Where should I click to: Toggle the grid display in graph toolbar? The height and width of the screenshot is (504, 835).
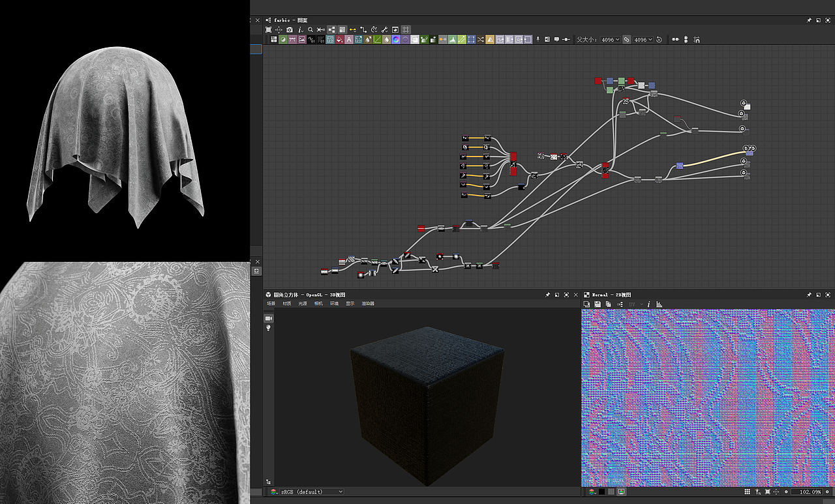pyautogui.click(x=406, y=29)
